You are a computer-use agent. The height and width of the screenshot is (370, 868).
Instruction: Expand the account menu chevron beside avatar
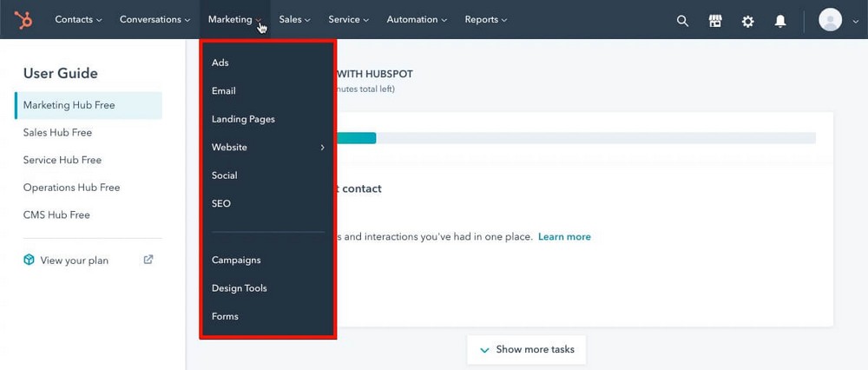(855, 22)
